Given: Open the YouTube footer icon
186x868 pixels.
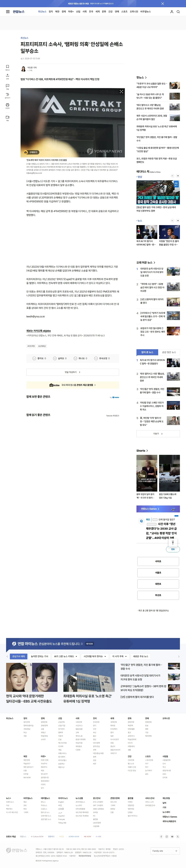Looking at the screenshot, I should [172, 837].
